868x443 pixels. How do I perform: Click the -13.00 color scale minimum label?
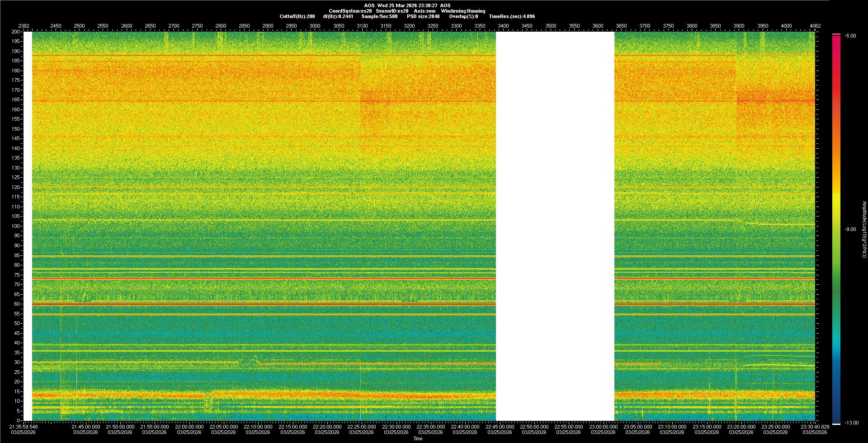[852, 423]
